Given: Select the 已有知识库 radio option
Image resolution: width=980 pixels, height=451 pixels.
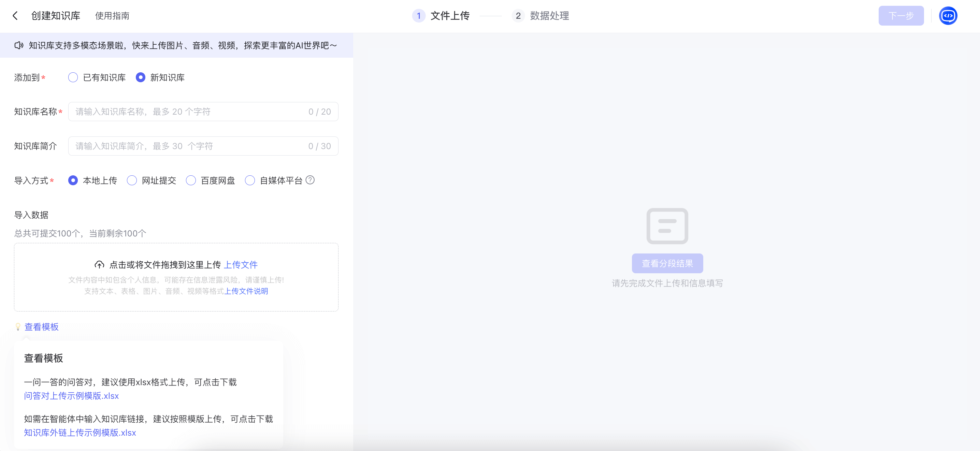Looking at the screenshot, I should pos(73,77).
